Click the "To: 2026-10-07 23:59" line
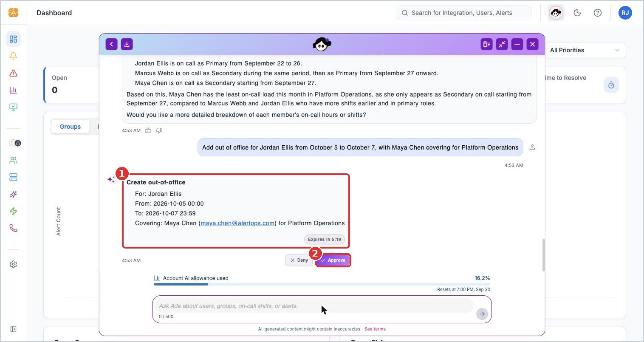 coord(165,213)
